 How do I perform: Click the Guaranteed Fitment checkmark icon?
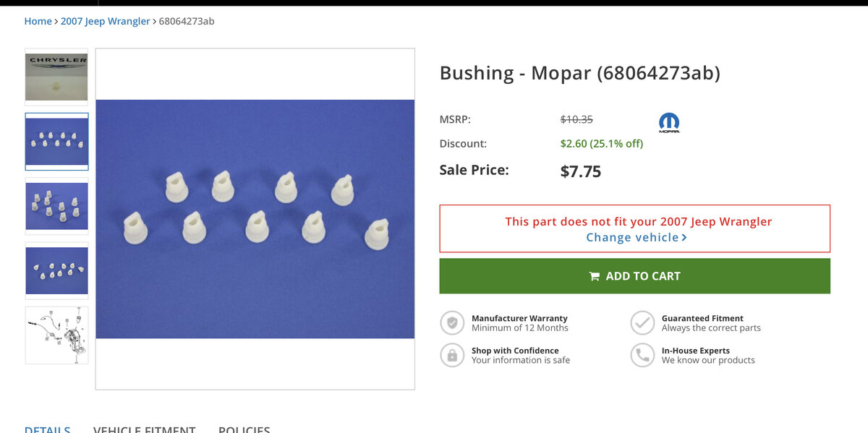[x=642, y=323]
